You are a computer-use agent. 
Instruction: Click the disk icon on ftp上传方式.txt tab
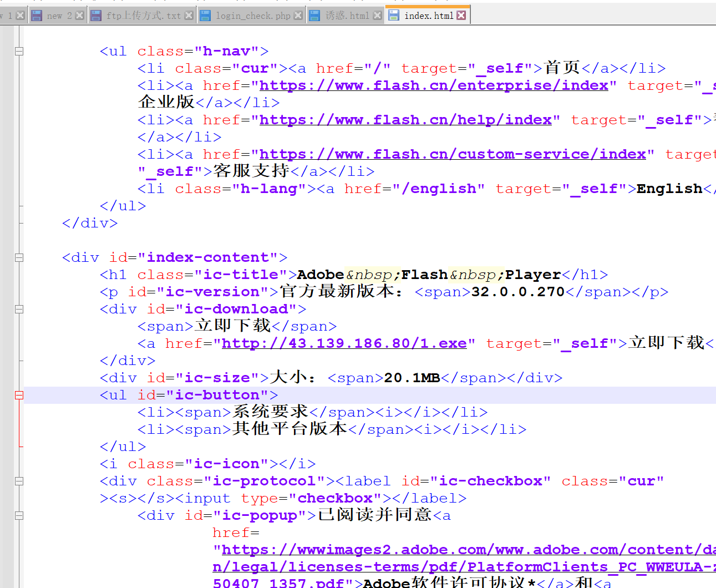pos(95,16)
